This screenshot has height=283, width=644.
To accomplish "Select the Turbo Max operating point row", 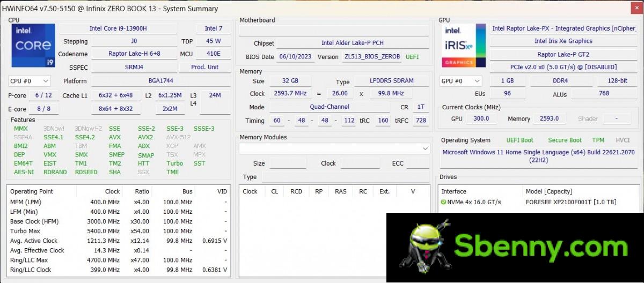I will [x=119, y=231].
